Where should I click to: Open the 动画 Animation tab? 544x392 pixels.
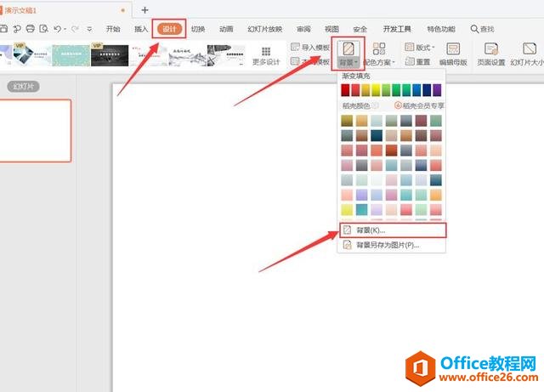tap(226, 29)
